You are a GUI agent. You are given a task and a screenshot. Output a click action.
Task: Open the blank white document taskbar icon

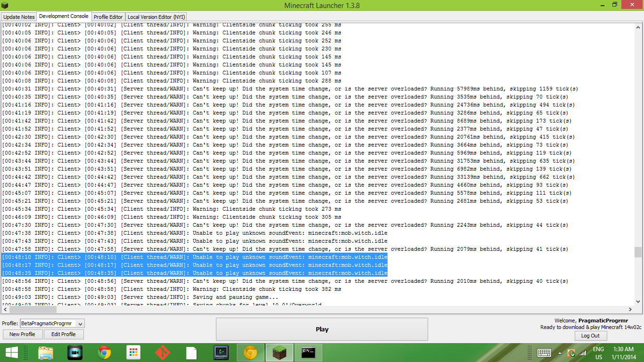click(191, 352)
